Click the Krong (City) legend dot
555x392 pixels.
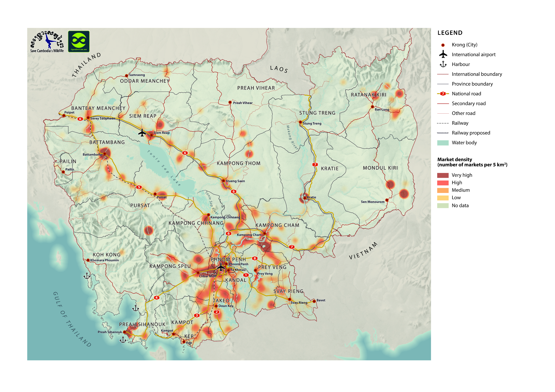[443, 45]
